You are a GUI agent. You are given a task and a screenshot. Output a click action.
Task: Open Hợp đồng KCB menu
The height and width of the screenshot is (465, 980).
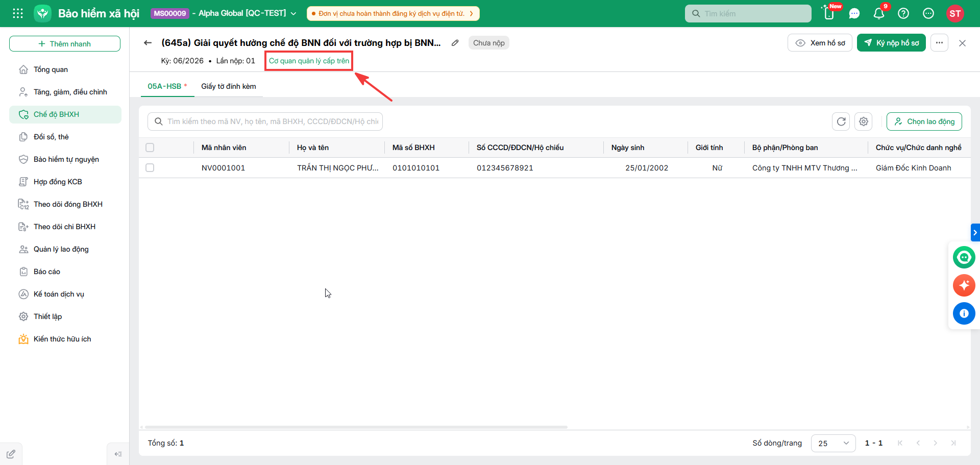[65, 182]
